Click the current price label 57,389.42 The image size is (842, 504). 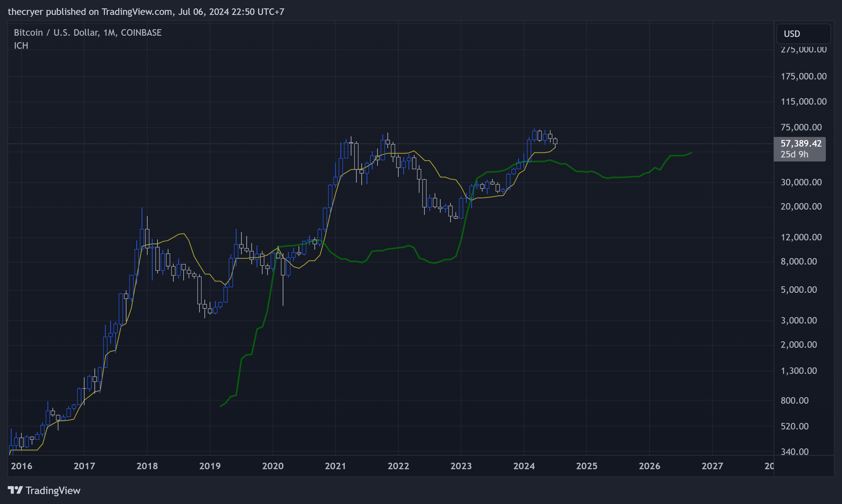click(801, 143)
